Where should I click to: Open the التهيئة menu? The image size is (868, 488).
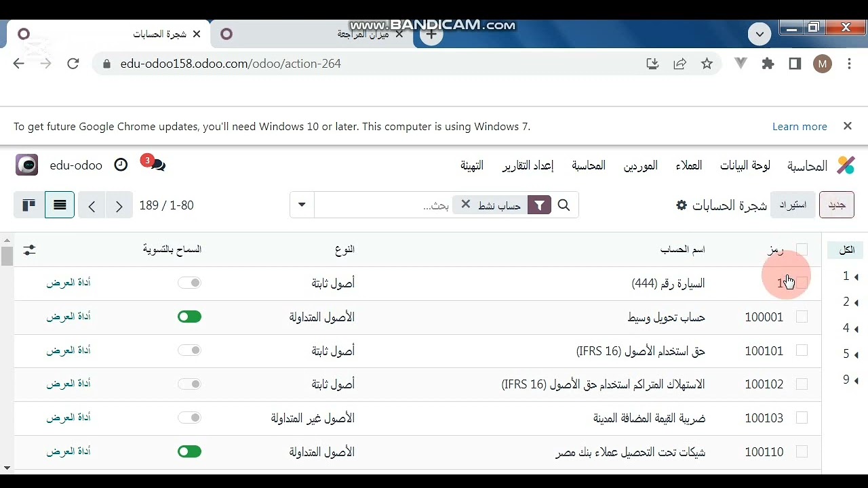[x=471, y=165]
